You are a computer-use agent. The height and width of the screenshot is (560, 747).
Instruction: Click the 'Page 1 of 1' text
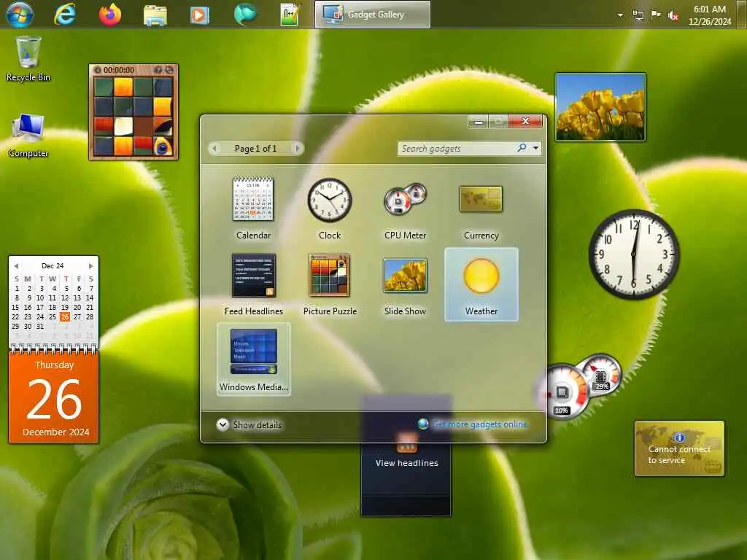pyautogui.click(x=255, y=149)
